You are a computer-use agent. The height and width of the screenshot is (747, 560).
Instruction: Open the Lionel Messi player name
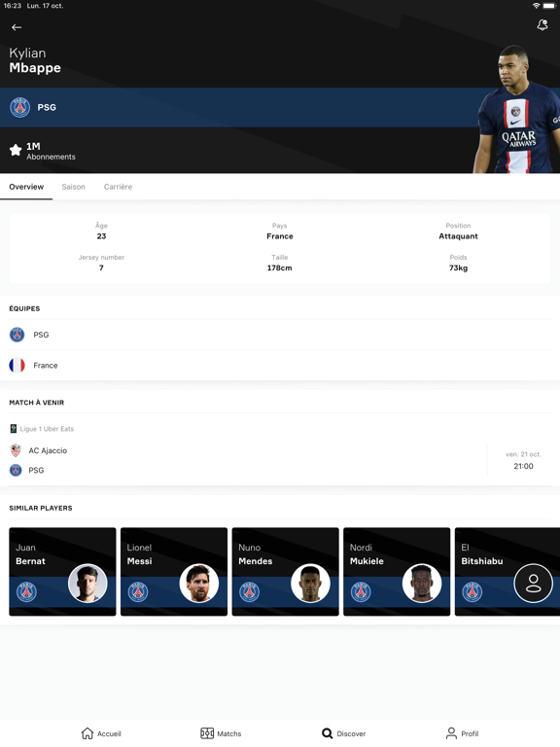coord(139,554)
